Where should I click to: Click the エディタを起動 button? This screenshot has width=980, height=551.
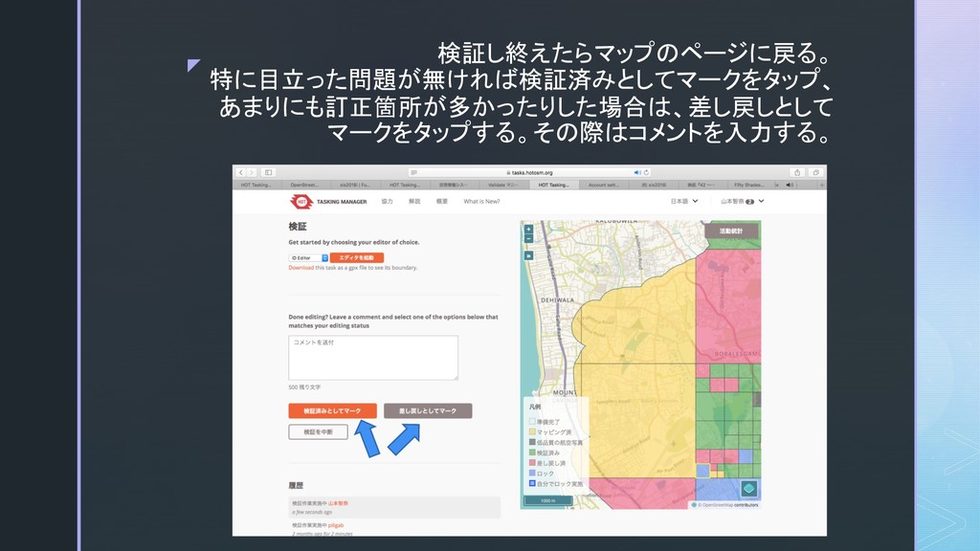click(357, 258)
